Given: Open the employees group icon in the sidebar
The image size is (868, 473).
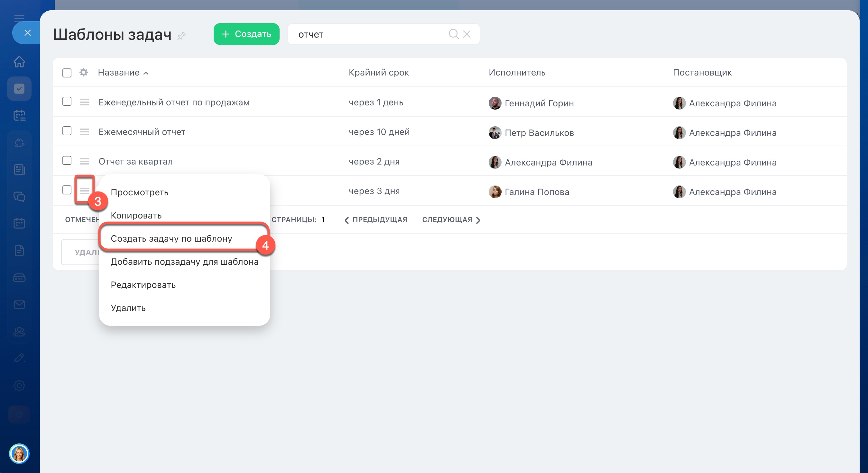Looking at the screenshot, I should click(x=19, y=332).
